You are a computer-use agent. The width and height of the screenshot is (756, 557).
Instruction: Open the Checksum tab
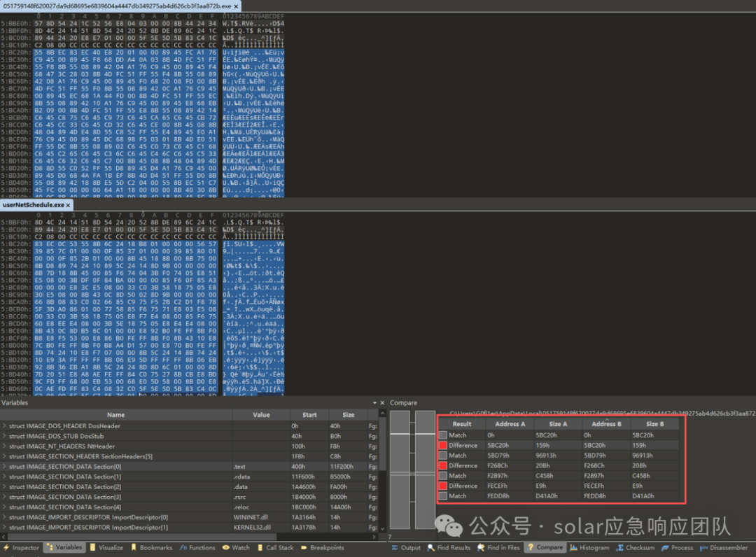pyautogui.click(x=636, y=547)
